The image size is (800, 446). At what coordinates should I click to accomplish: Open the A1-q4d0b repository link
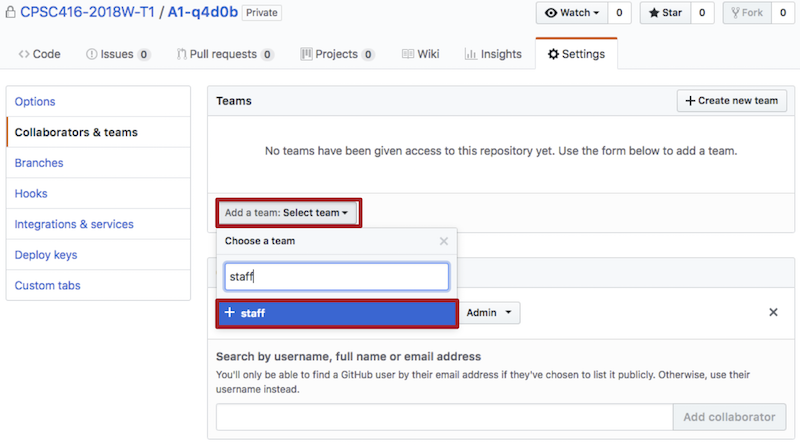click(203, 12)
